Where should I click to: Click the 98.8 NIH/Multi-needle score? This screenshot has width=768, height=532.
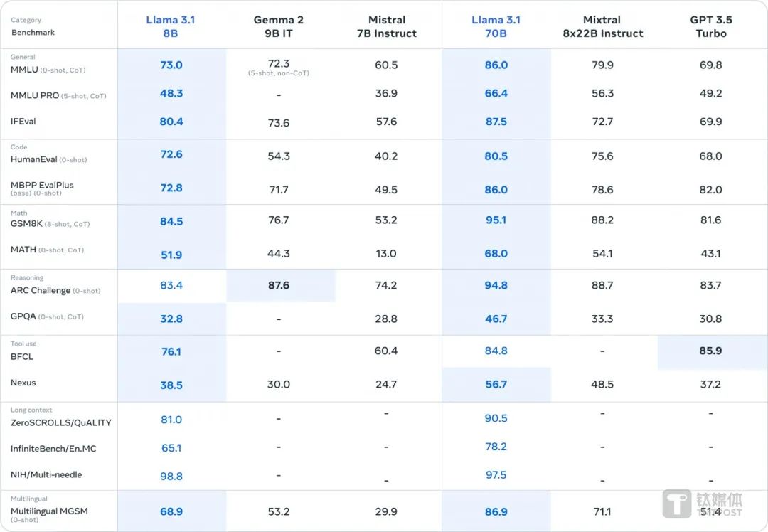coord(171,476)
